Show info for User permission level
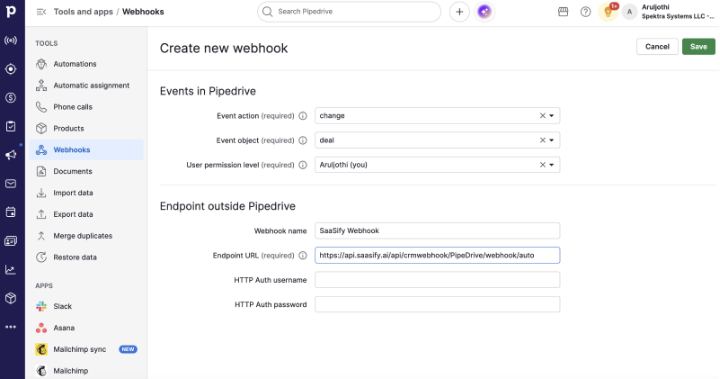The height and width of the screenshot is (379, 720). (x=303, y=165)
